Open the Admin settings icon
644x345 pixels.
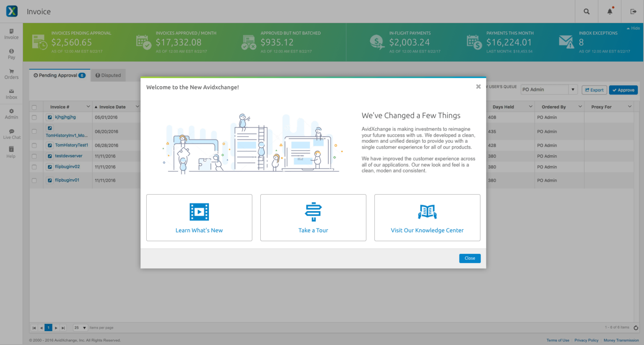(11, 113)
